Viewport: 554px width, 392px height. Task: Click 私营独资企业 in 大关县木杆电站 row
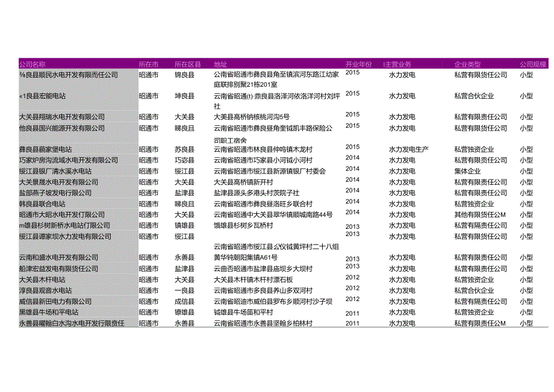pyautogui.click(x=474, y=279)
